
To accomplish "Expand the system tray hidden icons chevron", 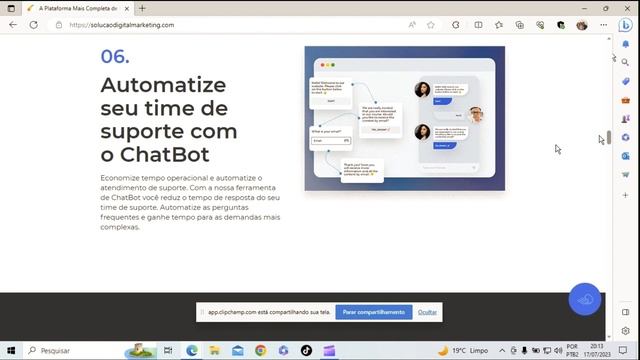I will click(x=502, y=351).
